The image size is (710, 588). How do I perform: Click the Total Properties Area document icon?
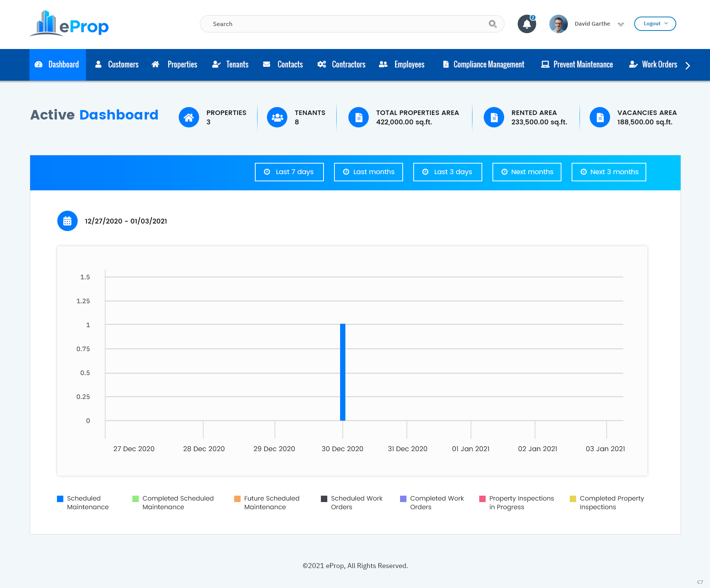click(x=359, y=118)
